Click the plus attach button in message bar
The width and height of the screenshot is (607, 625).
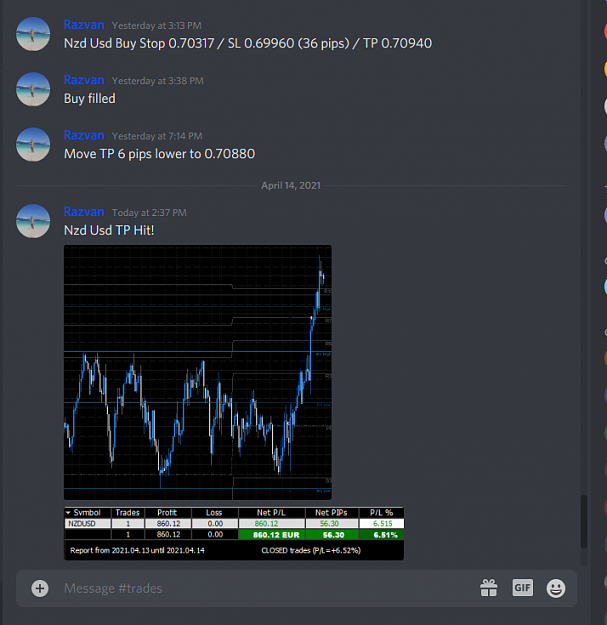click(x=40, y=588)
